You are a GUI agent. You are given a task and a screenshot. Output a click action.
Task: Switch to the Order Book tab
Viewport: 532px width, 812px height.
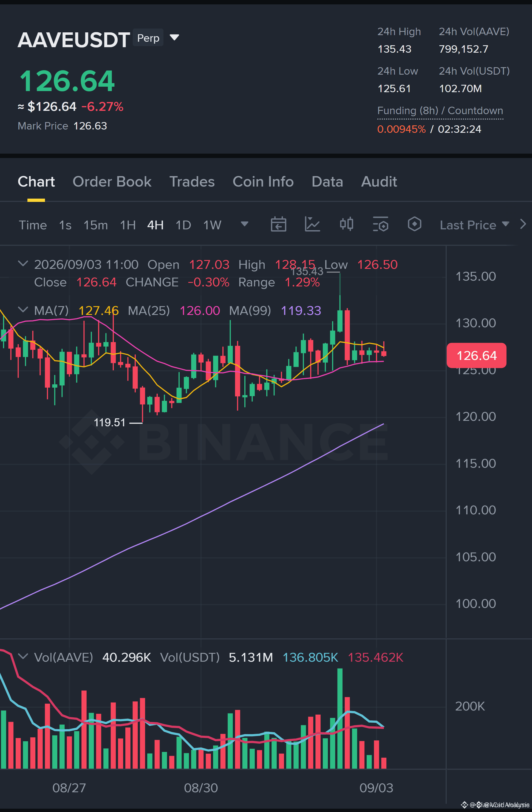(x=112, y=182)
